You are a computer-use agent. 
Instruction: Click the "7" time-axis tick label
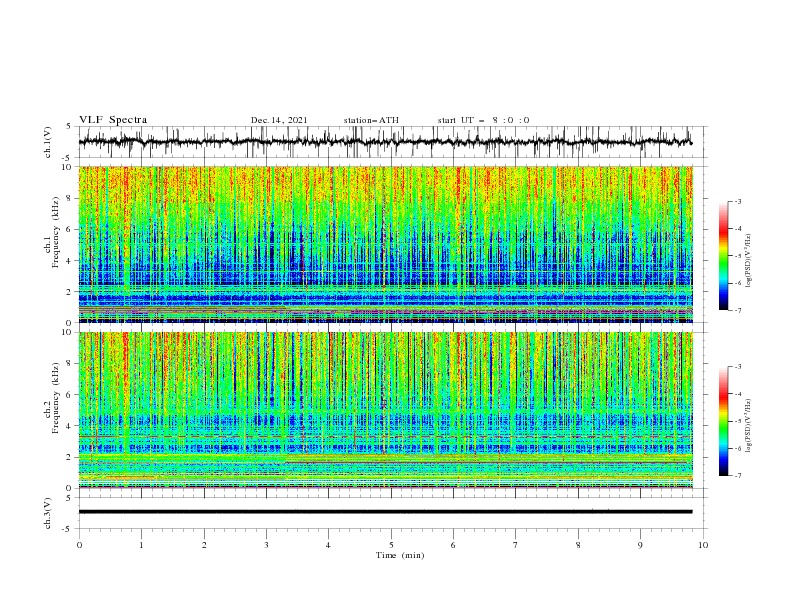click(x=516, y=545)
